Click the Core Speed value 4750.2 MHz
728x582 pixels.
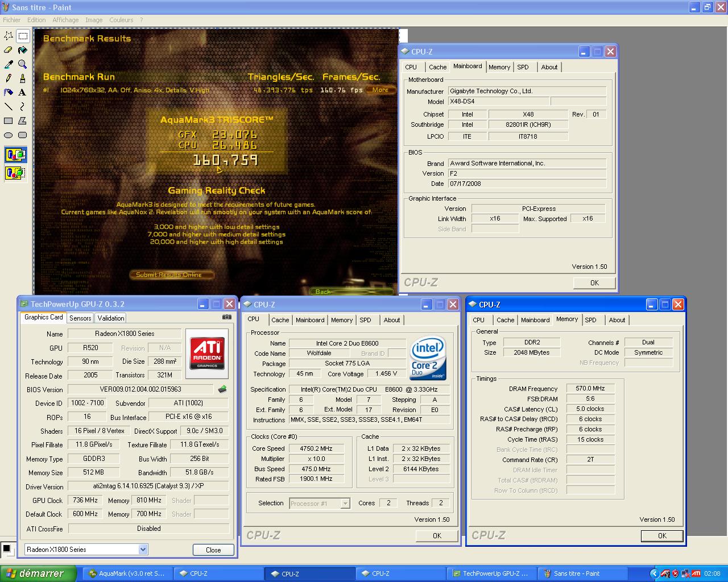click(316, 448)
